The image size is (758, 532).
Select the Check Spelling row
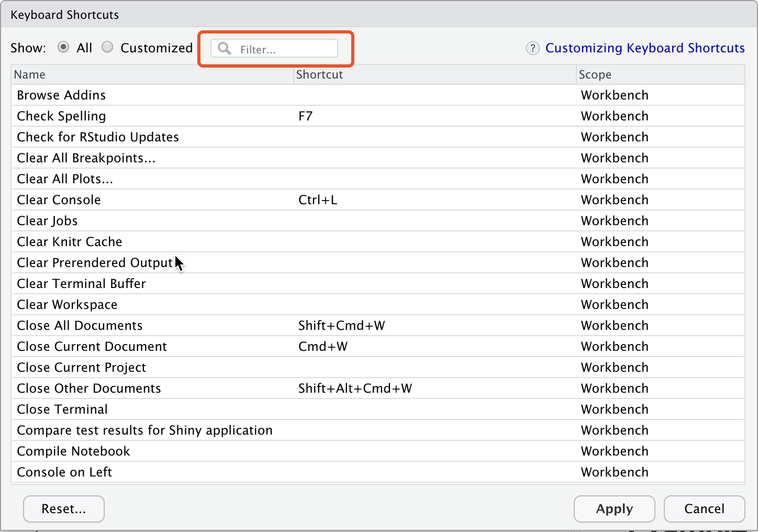coord(61,116)
